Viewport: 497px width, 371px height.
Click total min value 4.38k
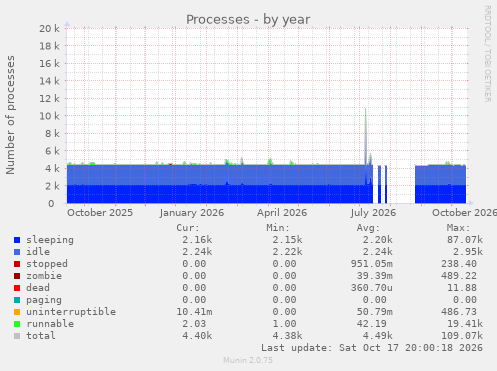pyautogui.click(x=287, y=336)
